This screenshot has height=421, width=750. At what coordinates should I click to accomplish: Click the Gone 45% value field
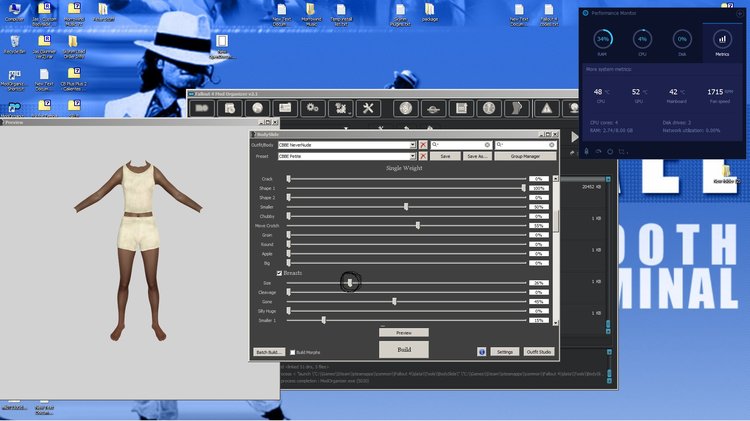[539, 301]
